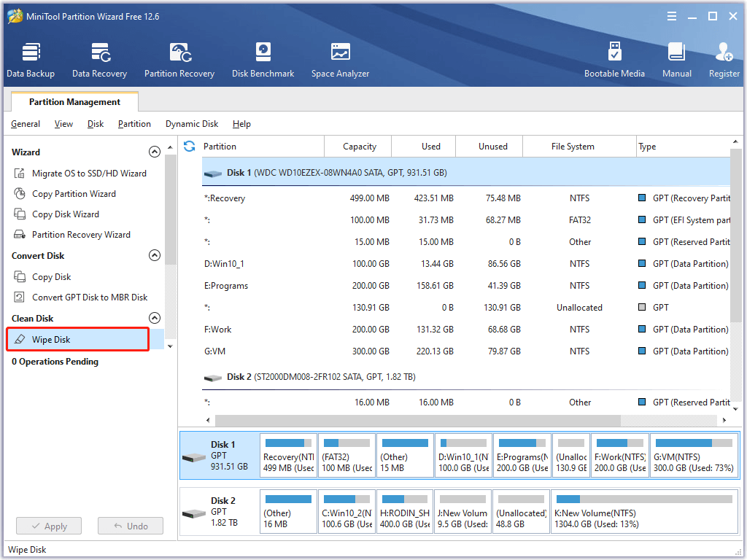
Task: Open the General menu
Action: pyautogui.click(x=26, y=124)
